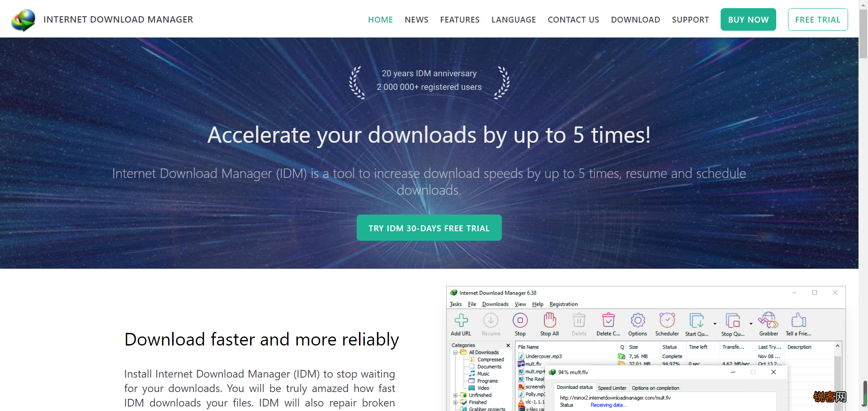Click the Tell a Friend thumbs-up icon
The width and height of the screenshot is (868, 411).
(x=798, y=320)
